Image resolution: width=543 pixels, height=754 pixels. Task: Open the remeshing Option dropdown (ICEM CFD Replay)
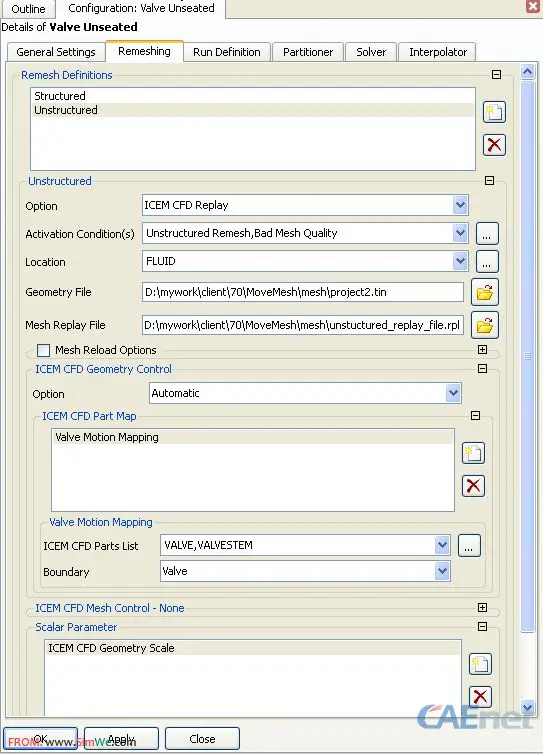coord(460,205)
